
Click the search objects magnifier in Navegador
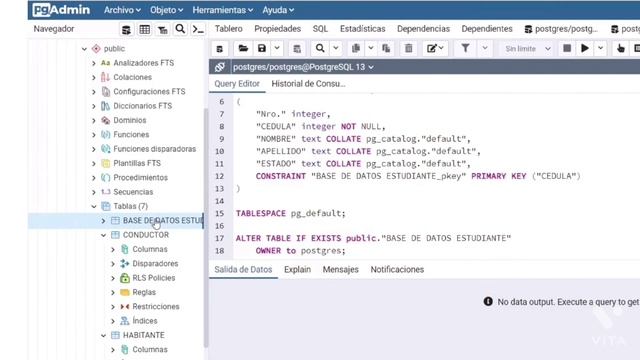pyautogui.click(x=180, y=29)
